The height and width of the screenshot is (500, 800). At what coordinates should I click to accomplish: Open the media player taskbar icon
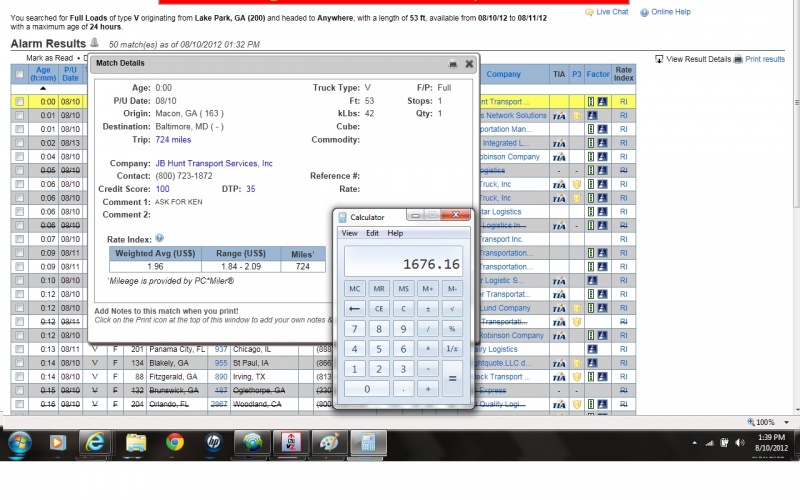click(57, 442)
